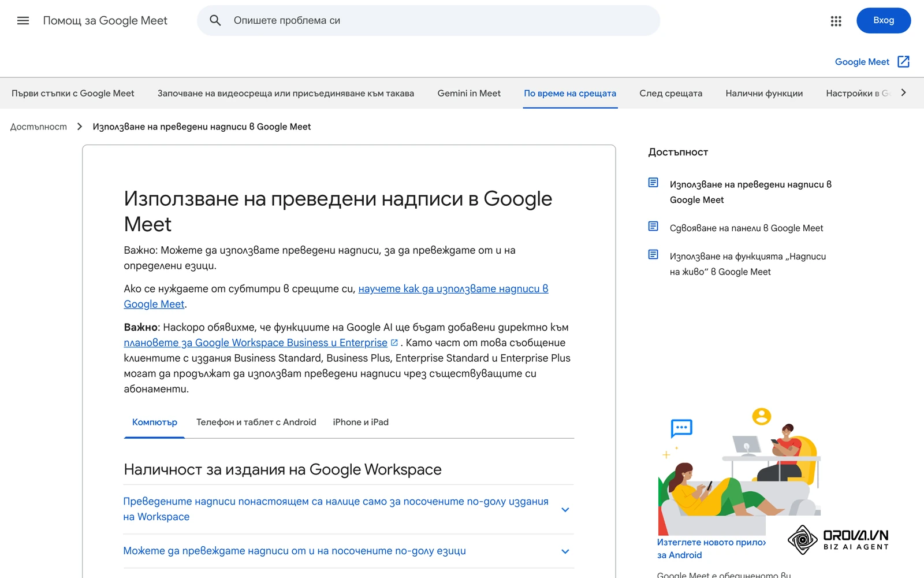Open the научете как да използвате надписи link

click(x=453, y=289)
